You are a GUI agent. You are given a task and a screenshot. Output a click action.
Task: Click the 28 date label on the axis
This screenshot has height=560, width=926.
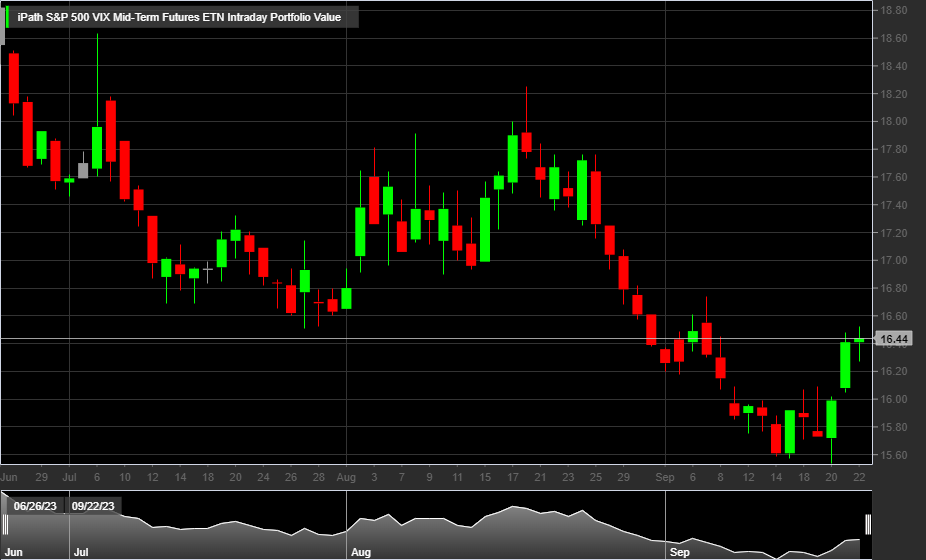point(319,477)
